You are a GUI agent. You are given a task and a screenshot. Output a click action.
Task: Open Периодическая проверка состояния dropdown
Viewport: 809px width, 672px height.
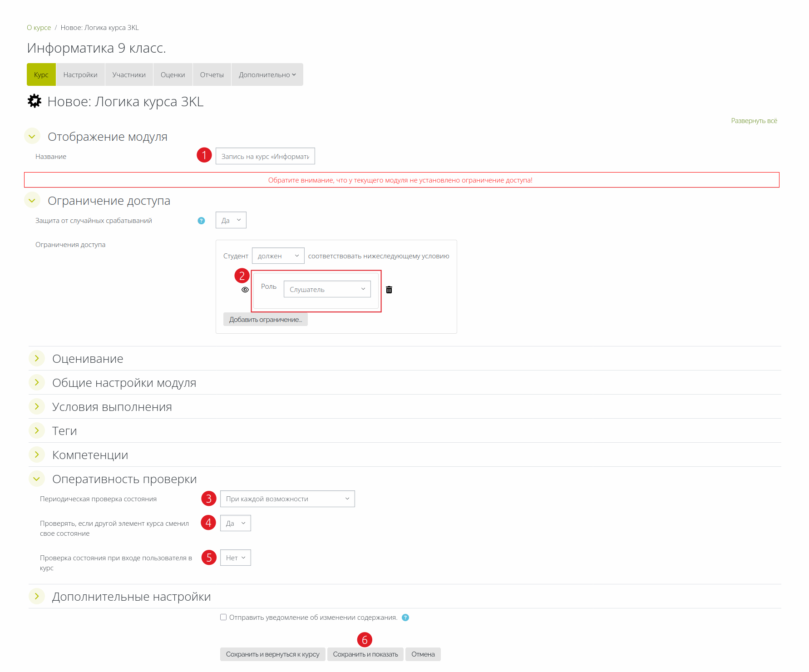[x=287, y=499]
